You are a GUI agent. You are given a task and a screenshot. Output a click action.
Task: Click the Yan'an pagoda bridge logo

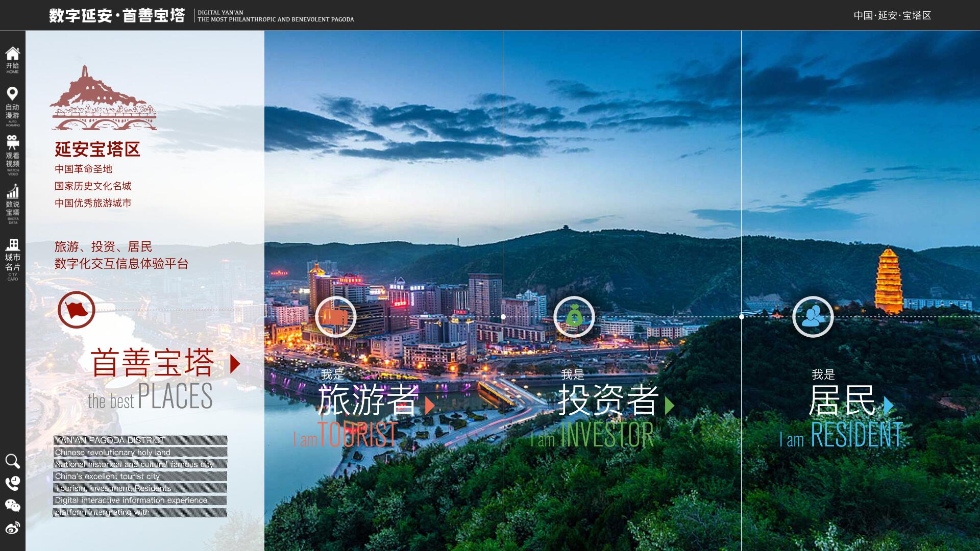(103, 98)
